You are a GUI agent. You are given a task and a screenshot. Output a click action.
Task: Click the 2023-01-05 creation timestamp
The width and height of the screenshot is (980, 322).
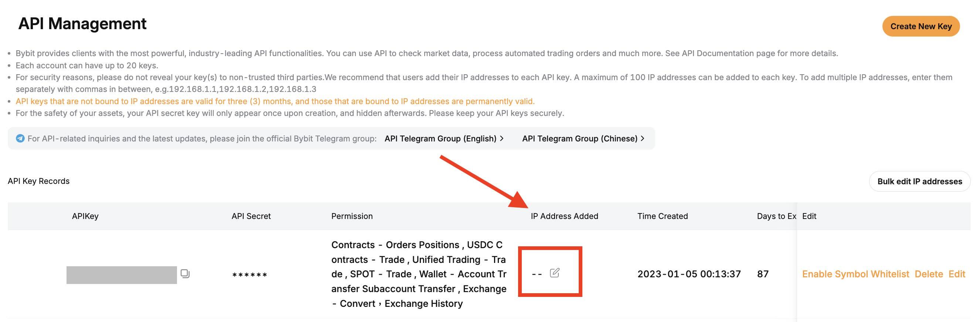pos(689,274)
